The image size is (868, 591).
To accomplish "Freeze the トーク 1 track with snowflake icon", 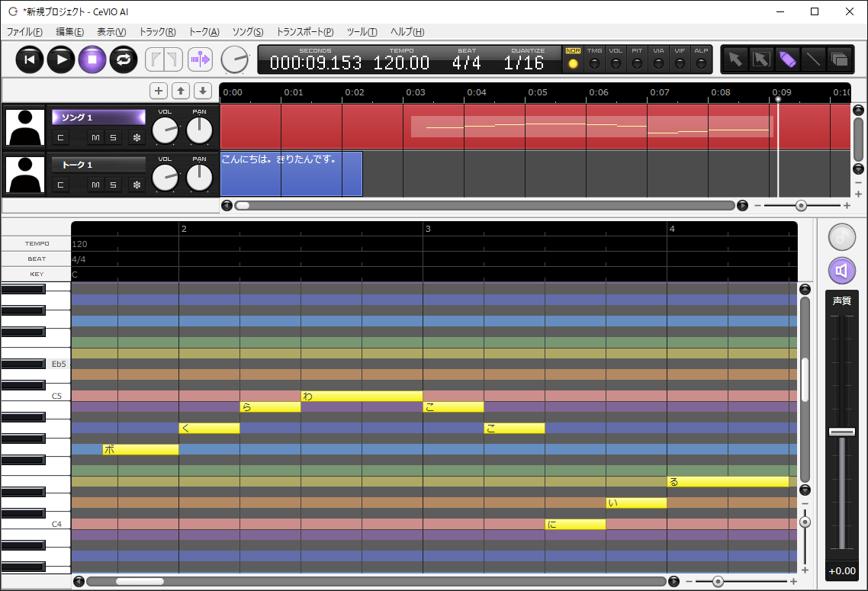I will tap(137, 185).
